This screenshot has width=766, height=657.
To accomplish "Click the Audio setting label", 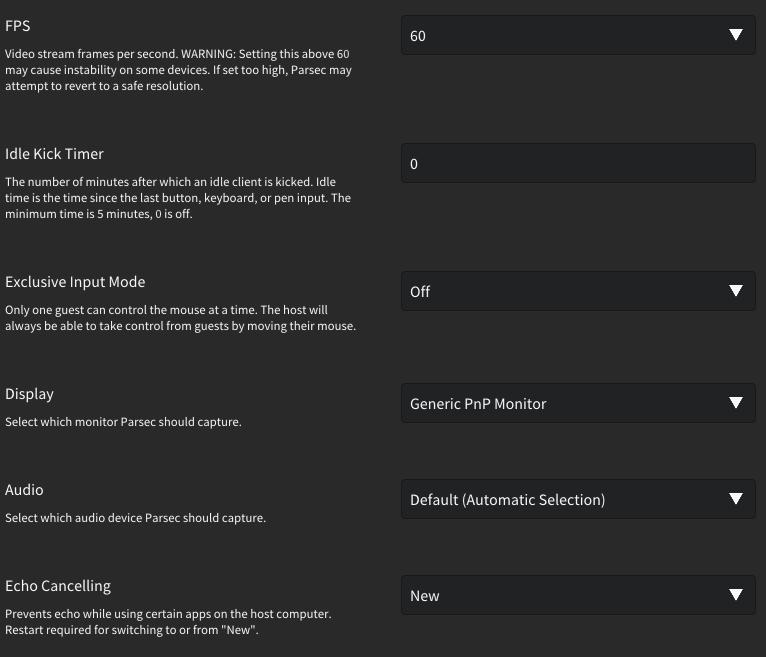I will tap(24, 489).
